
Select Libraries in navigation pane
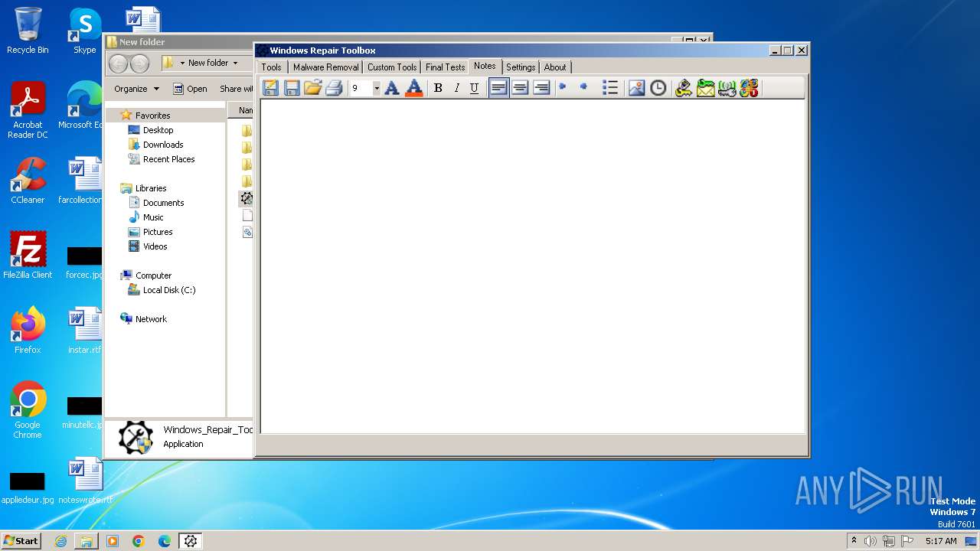click(151, 188)
